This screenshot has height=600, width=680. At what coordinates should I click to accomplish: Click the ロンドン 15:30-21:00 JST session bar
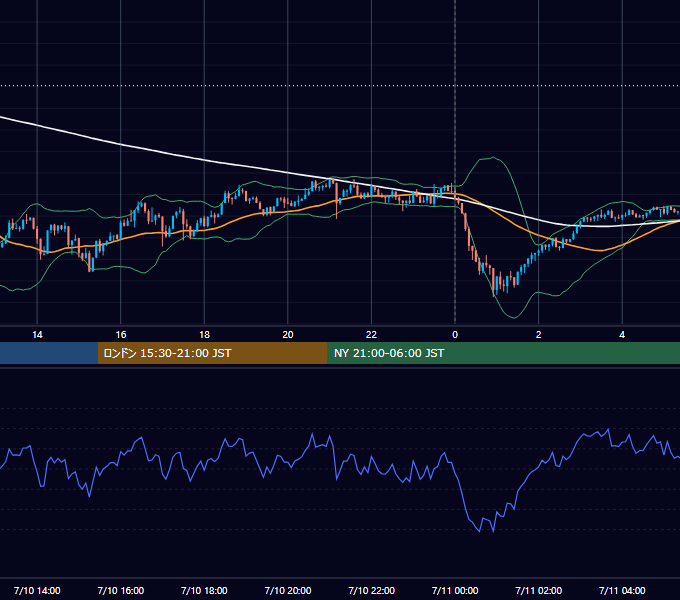click(212, 353)
